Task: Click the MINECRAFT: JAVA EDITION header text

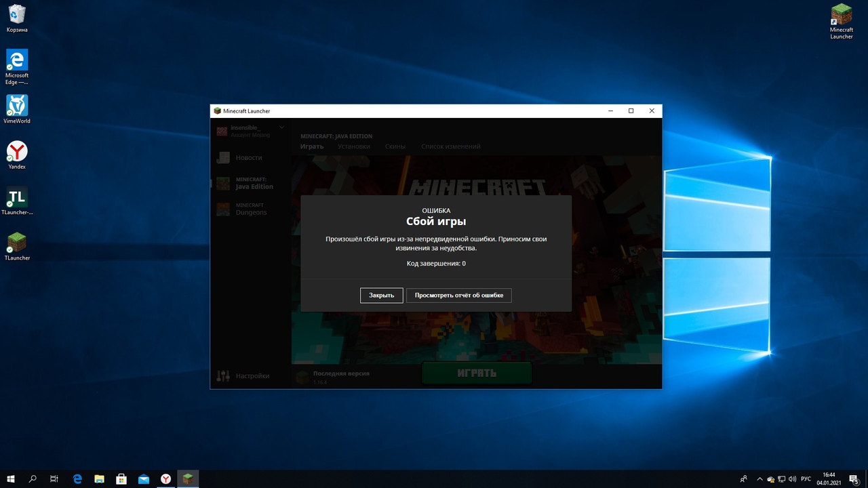Action: (336, 136)
